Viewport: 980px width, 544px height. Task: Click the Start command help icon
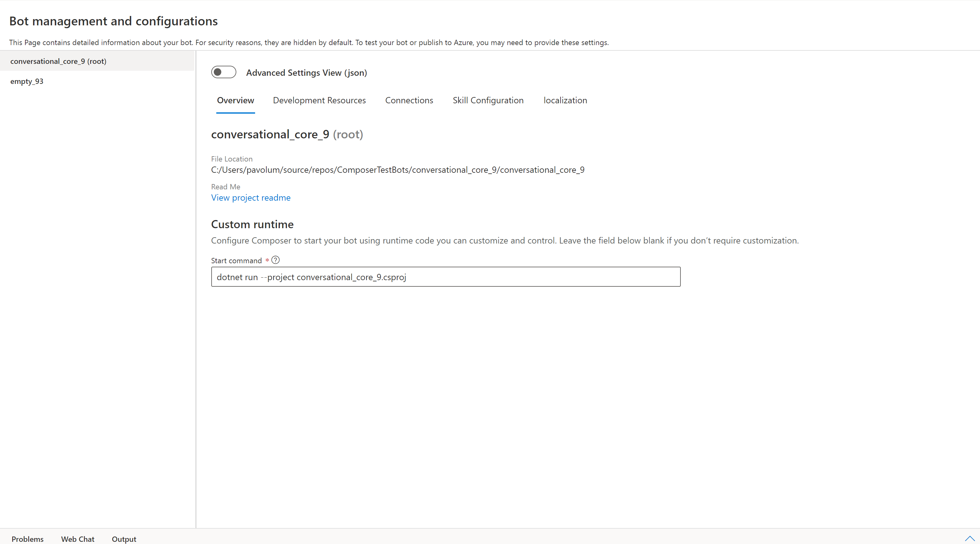point(275,260)
